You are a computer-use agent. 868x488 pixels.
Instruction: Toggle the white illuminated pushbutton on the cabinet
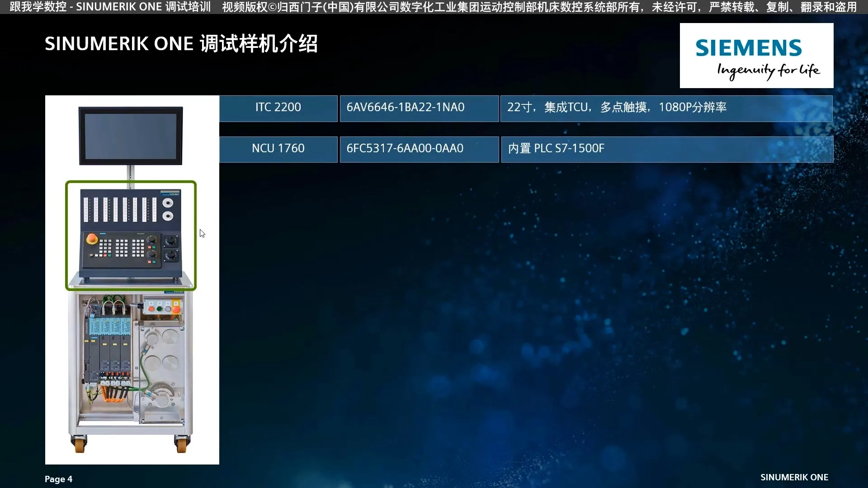(167, 309)
